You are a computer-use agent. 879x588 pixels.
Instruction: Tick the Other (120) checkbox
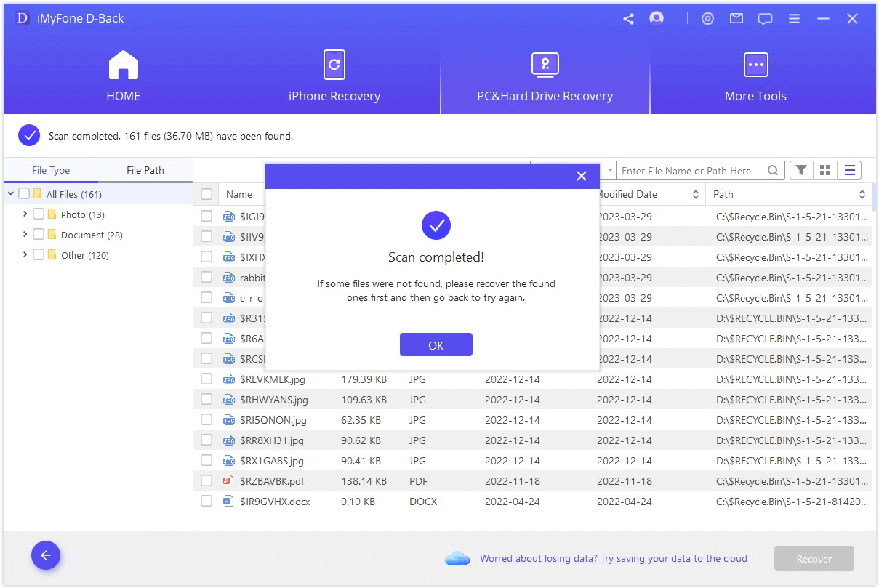(x=39, y=255)
